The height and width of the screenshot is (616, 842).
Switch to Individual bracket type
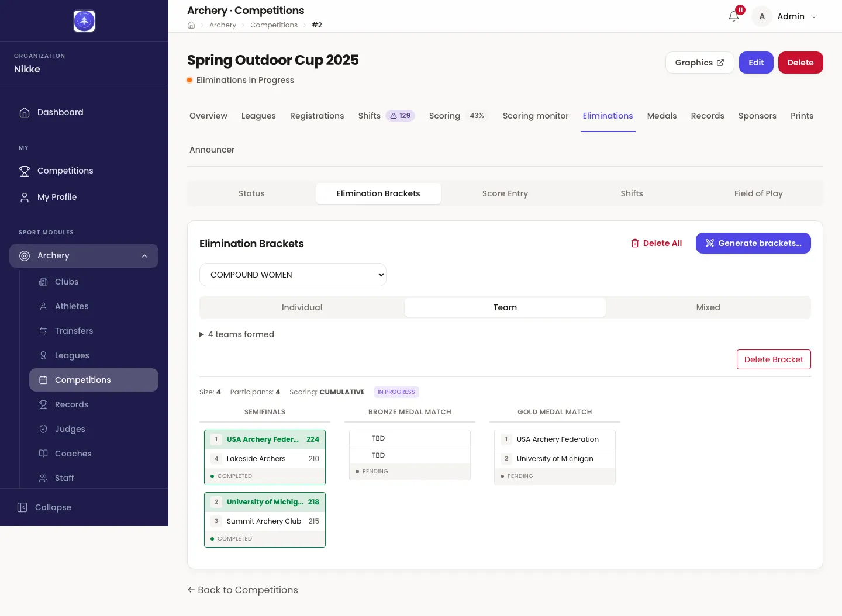click(x=302, y=307)
